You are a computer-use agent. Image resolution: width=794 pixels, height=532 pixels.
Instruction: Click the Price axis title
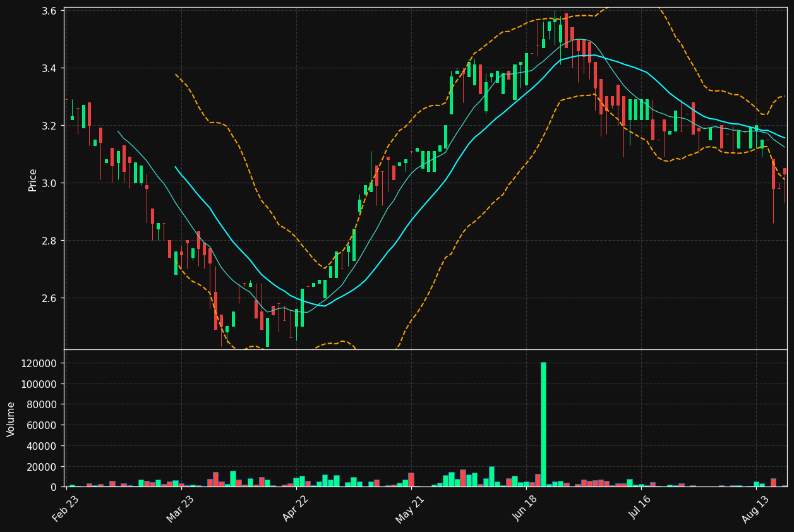click(32, 179)
